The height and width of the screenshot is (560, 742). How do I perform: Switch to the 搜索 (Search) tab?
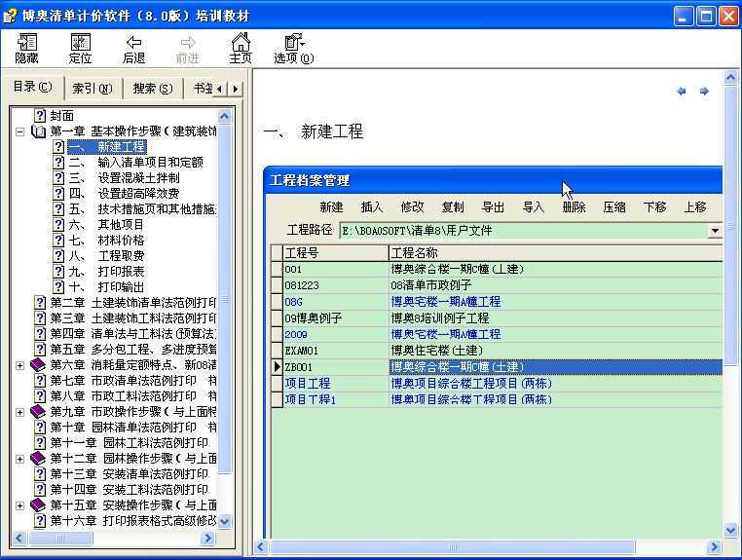coord(153,89)
